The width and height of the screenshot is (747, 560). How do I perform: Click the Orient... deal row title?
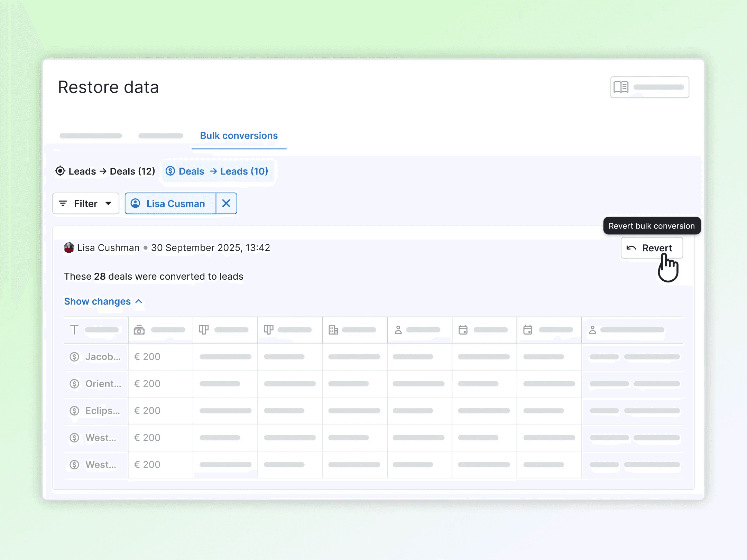(103, 384)
